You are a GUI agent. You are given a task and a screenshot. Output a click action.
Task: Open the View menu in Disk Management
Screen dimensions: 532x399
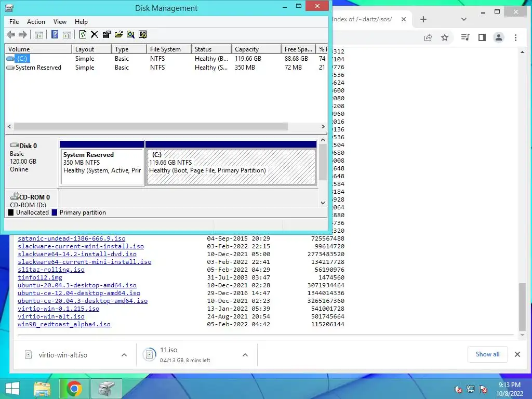click(x=60, y=22)
